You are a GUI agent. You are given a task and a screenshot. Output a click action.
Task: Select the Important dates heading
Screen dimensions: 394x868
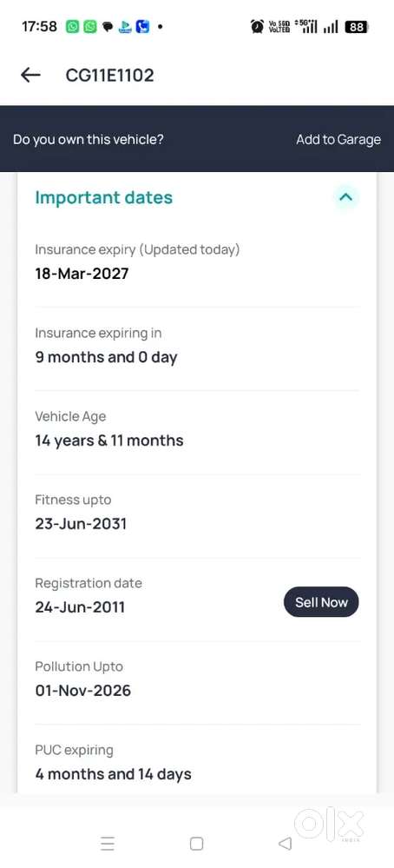coord(104,197)
